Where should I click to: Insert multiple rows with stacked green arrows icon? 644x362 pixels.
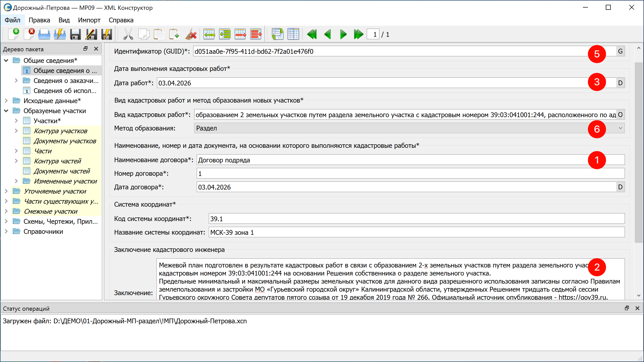(225, 34)
